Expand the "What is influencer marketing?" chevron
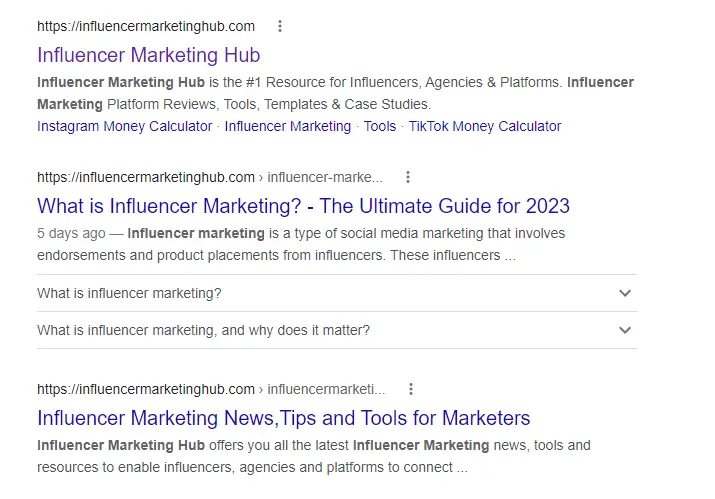The image size is (715, 499). 625,293
